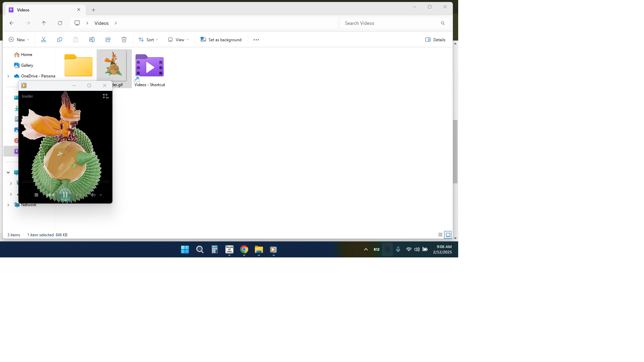Collapse the This PC tree node
Screen dimensions: 644x362
(8, 173)
